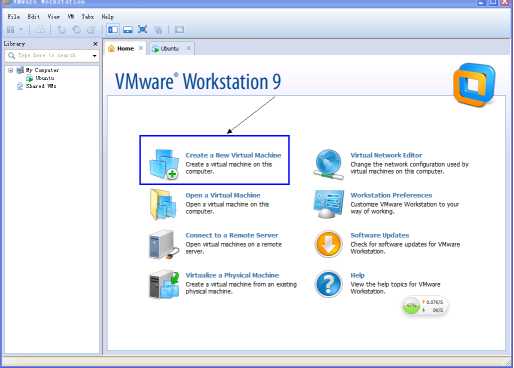Toggle the thumbnail bar toolbar icon

point(128,30)
